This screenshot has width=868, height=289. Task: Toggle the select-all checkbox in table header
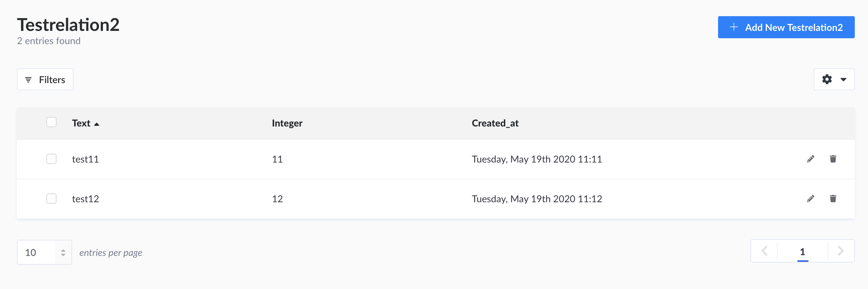tap(51, 122)
